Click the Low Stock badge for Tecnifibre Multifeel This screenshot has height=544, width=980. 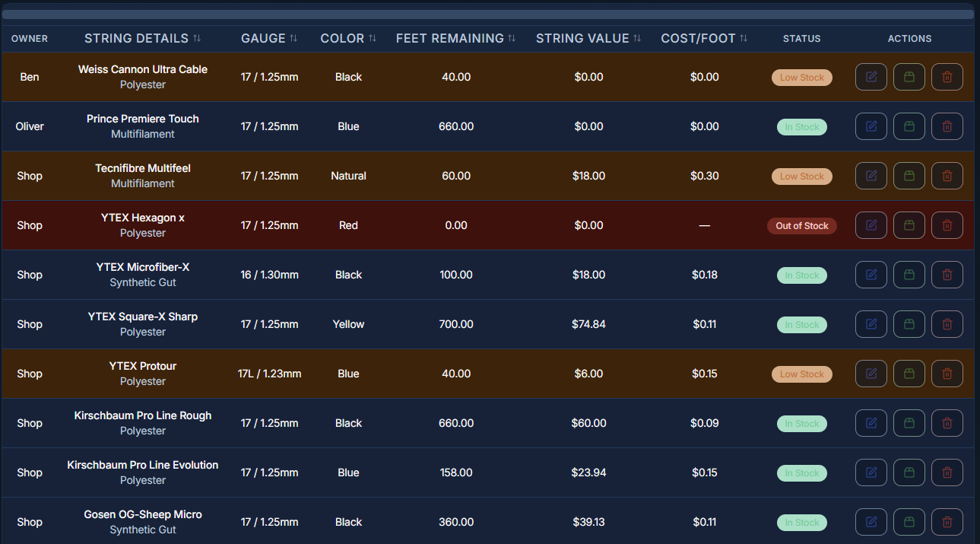point(802,177)
